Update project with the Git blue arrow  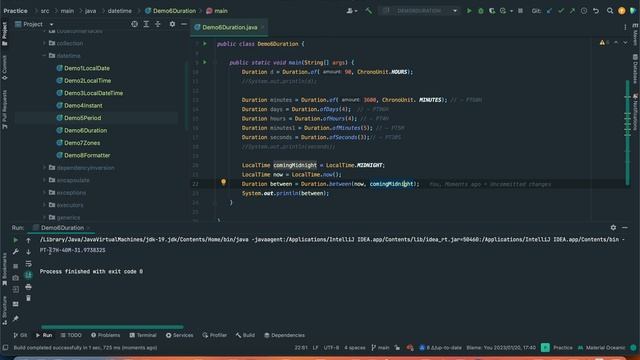point(549,11)
